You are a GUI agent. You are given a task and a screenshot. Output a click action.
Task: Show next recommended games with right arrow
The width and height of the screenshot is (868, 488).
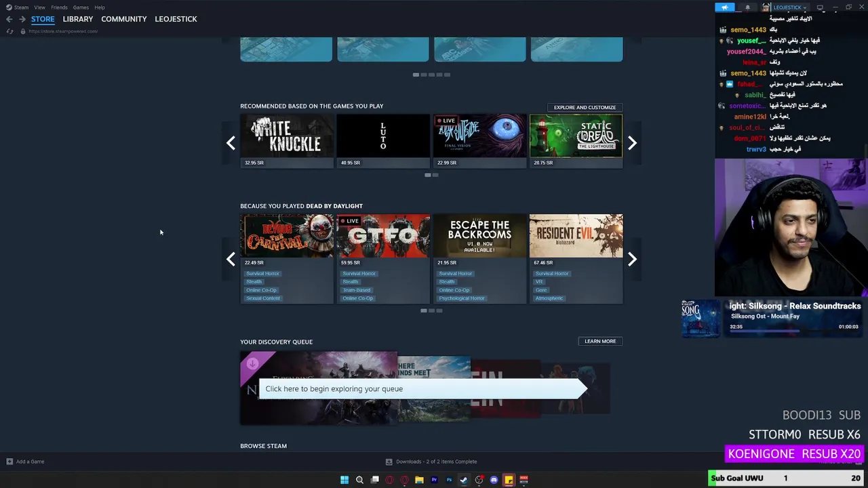(632, 142)
